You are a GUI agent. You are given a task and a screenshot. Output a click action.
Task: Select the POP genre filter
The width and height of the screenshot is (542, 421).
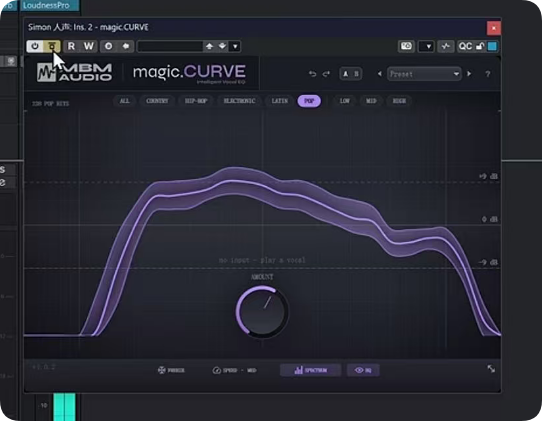pos(309,101)
